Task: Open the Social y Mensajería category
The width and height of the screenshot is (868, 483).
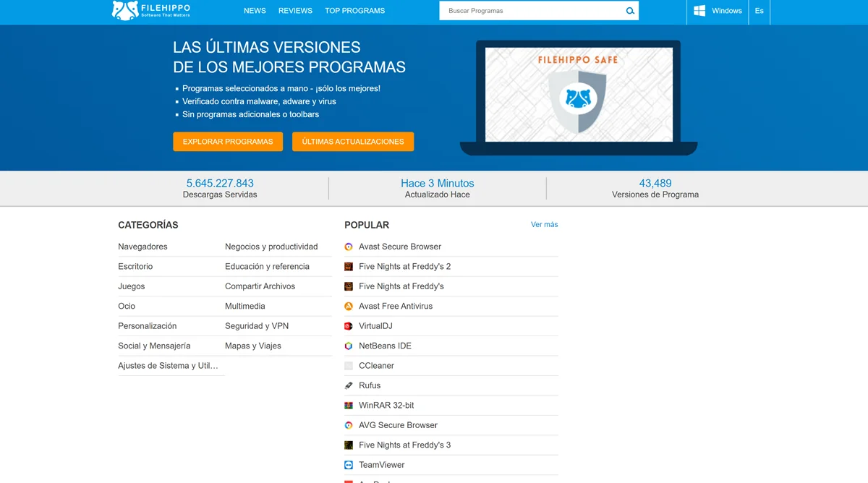Action: pos(154,346)
